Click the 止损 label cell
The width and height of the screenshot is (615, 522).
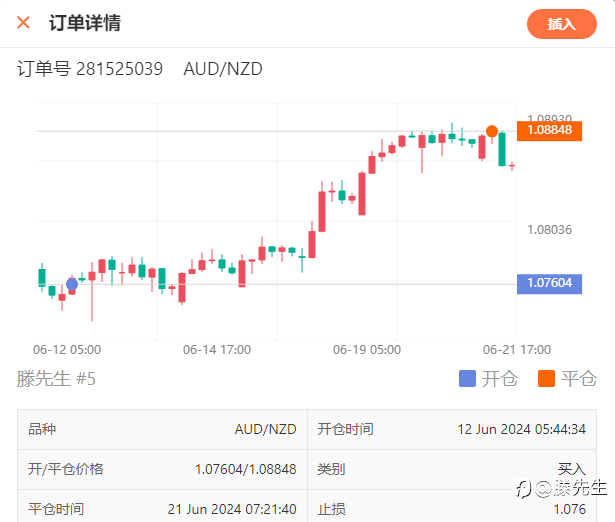click(331, 509)
